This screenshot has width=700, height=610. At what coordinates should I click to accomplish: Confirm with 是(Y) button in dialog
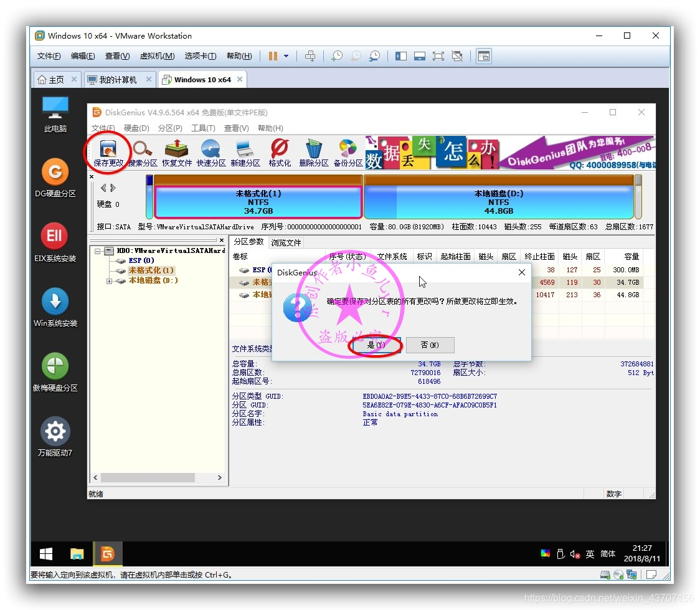(x=376, y=345)
